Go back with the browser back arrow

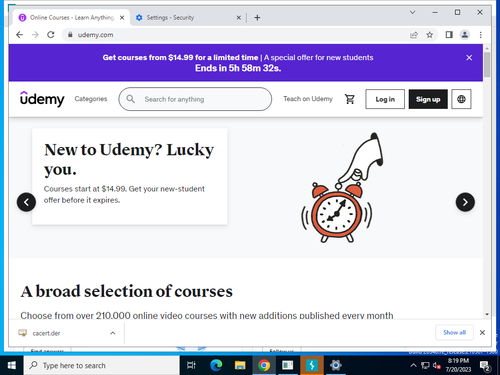(19, 35)
